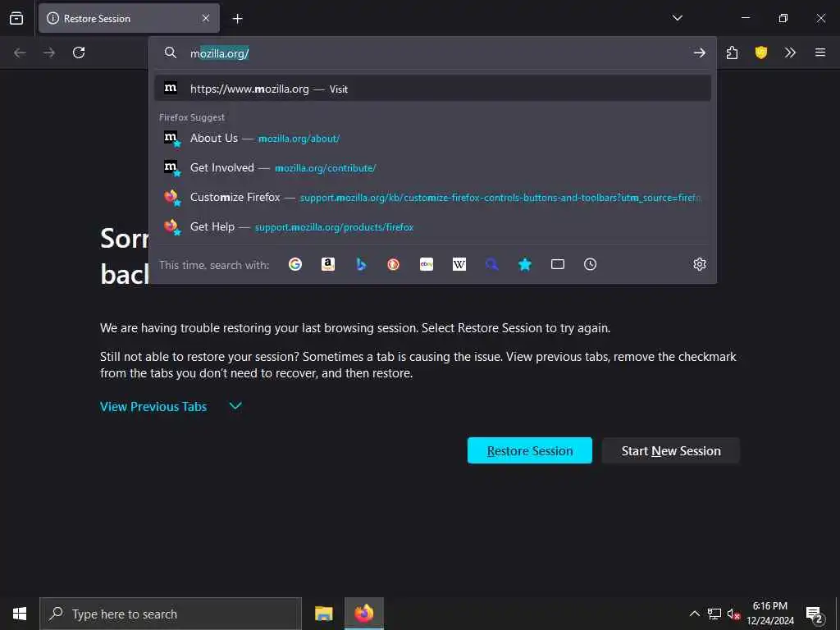Show more tools overflow chevrons
840x630 pixels.
click(790, 52)
